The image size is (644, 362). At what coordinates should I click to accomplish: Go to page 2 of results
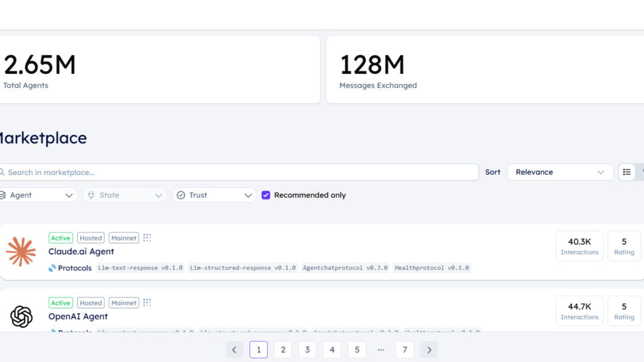(283, 350)
